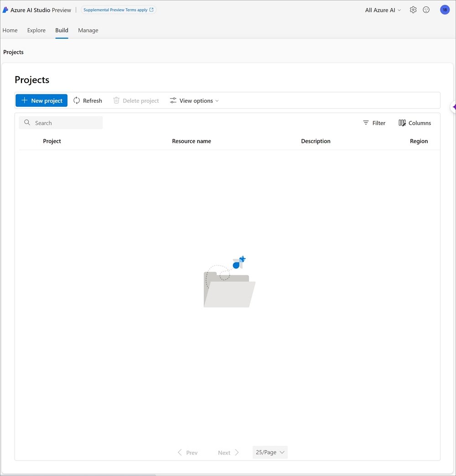Click the Projects breadcrumb
456x476 pixels.
pos(13,52)
